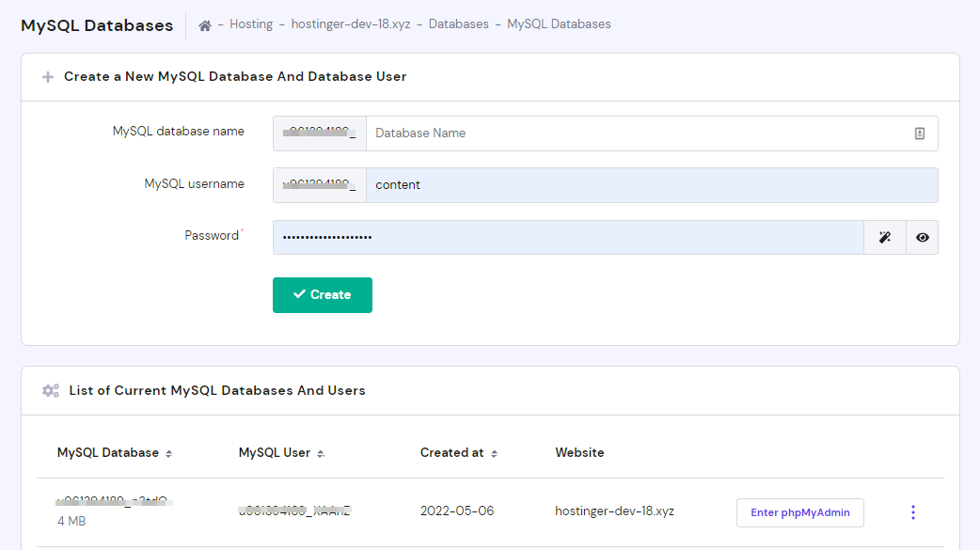Click the contact card icon in Database Name field
980x550 pixels.
tap(920, 134)
